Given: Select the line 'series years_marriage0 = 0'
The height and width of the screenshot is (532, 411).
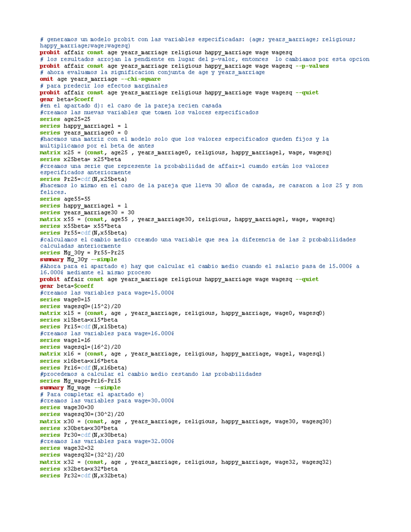Looking at the screenshot, I should click(84, 133).
